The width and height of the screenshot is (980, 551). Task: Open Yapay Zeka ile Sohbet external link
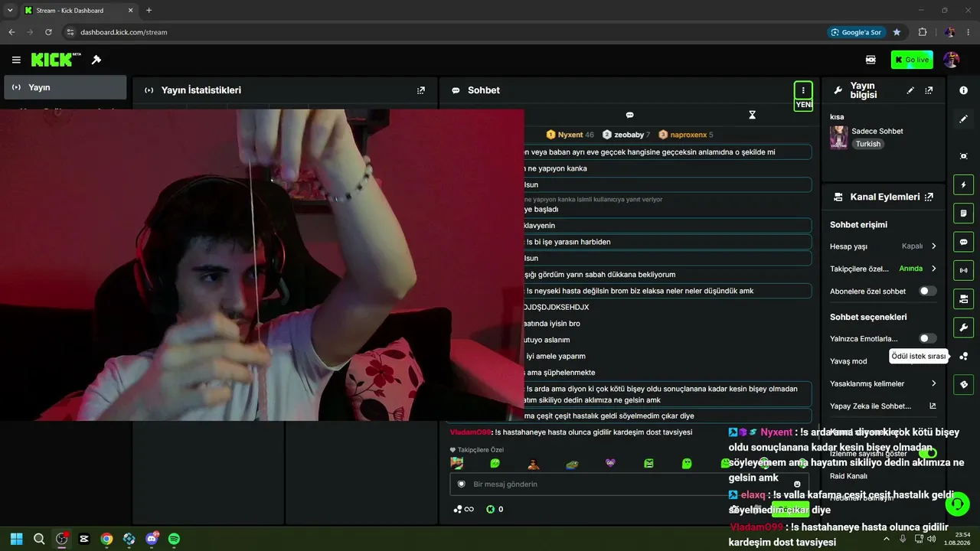click(x=933, y=406)
